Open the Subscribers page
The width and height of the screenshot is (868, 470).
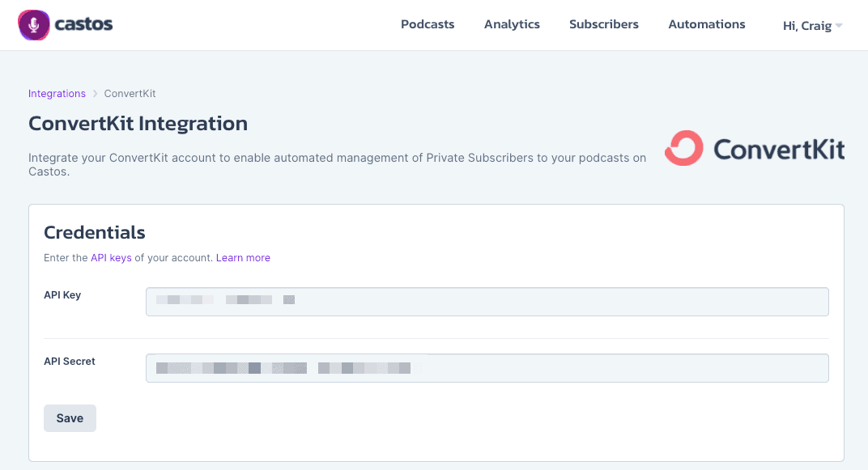(604, 24)
